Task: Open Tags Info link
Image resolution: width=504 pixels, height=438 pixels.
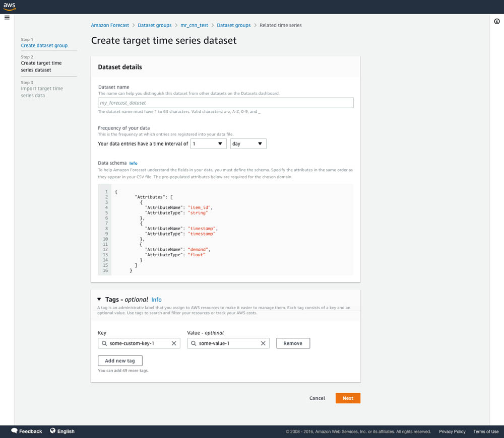Action: pyautogui.click(x=157, y=300)
